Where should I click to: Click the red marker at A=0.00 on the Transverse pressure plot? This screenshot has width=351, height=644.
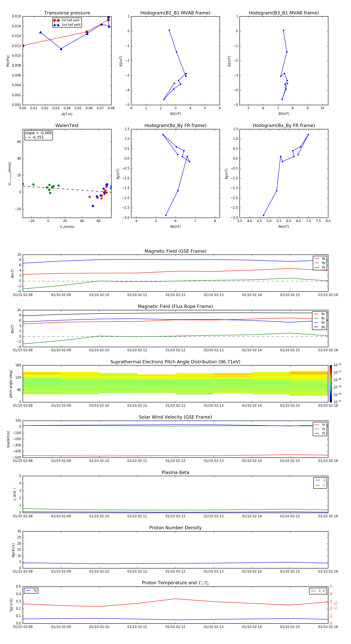[23, 46]
